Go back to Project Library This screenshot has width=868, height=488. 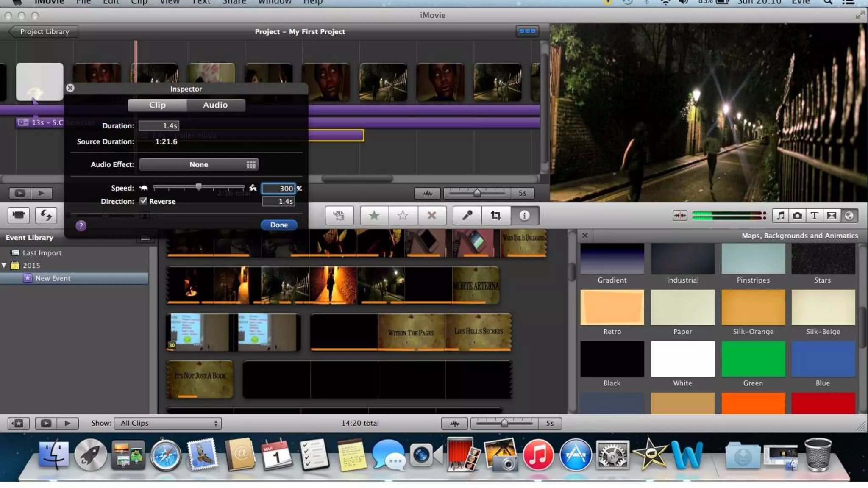43,32
